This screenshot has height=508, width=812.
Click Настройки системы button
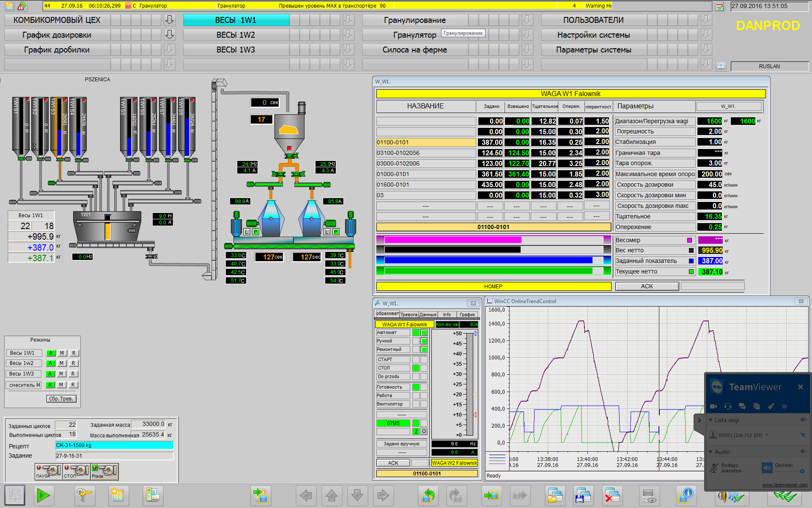[x=594, y=35]
